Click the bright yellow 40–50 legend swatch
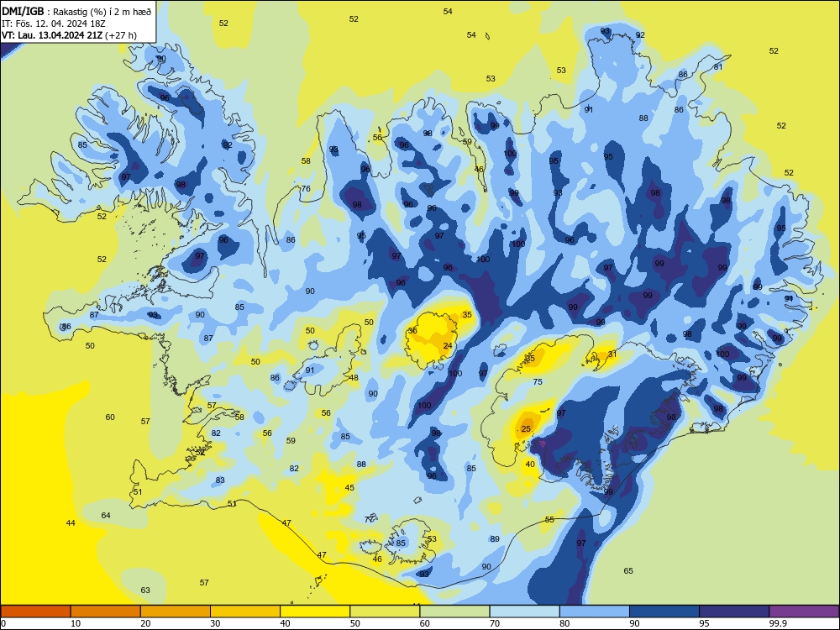 point(315,612)
